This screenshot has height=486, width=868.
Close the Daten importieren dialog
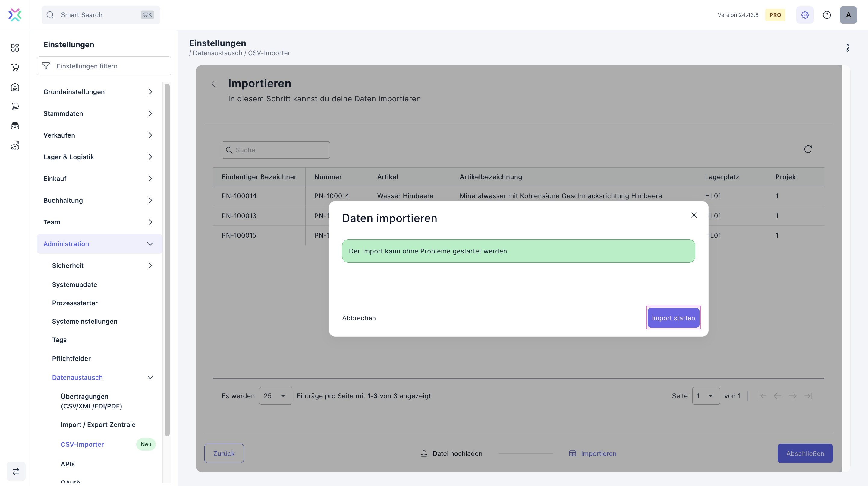click(694, 215)
